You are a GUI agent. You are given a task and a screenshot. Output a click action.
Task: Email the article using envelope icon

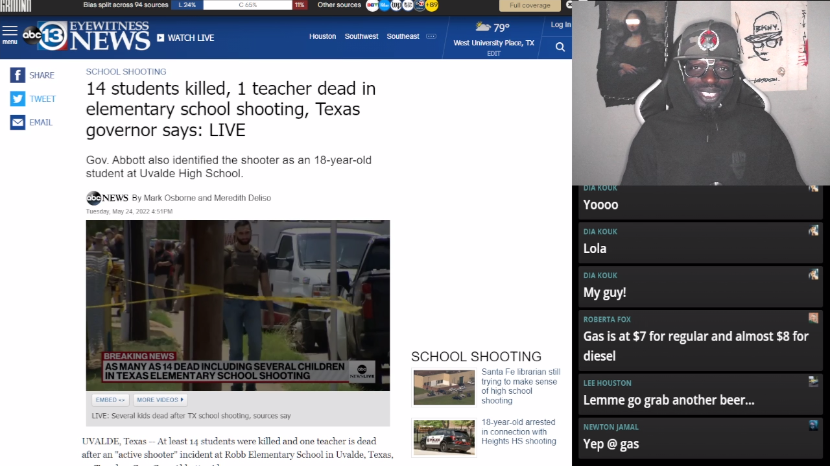point(18,122)
